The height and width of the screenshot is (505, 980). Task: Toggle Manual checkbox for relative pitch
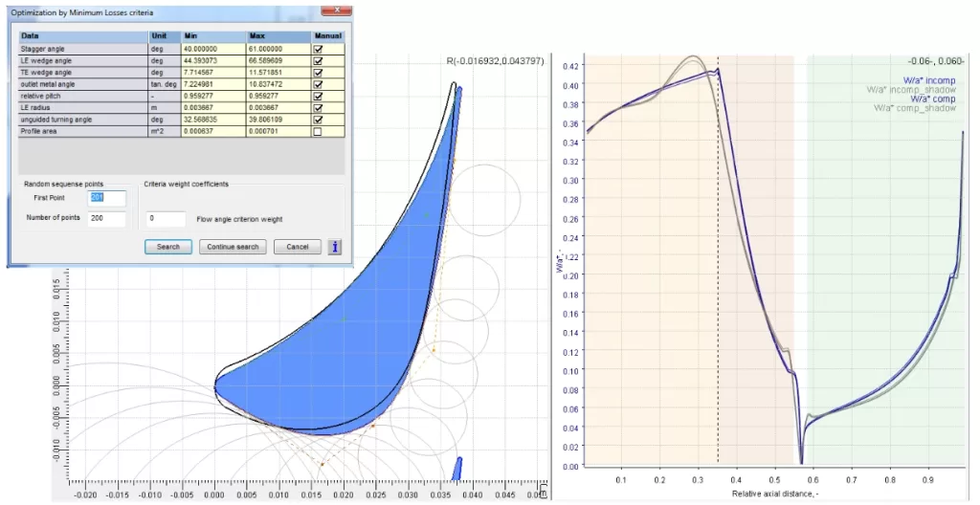pyautogui.click(x=318, y=97)
